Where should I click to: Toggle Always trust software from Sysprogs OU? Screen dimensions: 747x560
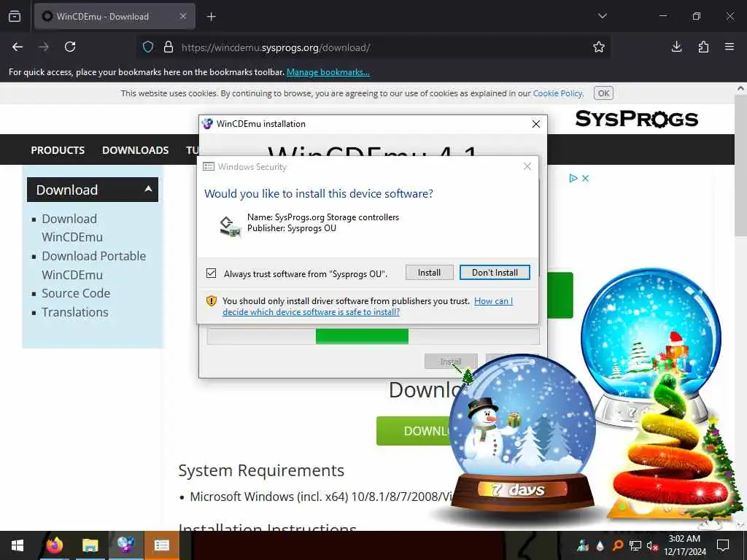[211, 273]
